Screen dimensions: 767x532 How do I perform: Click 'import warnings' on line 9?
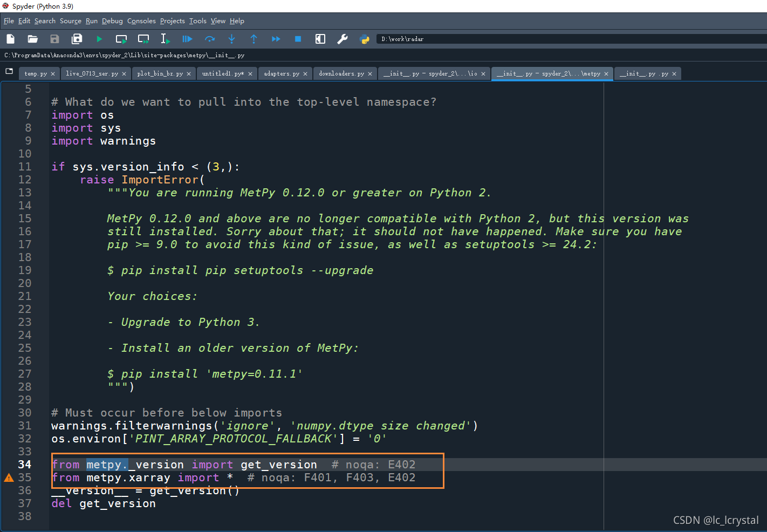click(104, 141)
